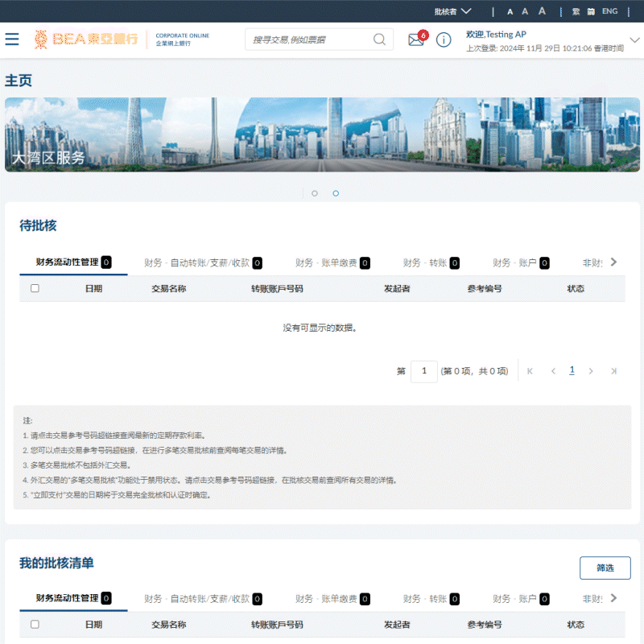Go to first page in 待批核 pagination

(x=530, y=371)
